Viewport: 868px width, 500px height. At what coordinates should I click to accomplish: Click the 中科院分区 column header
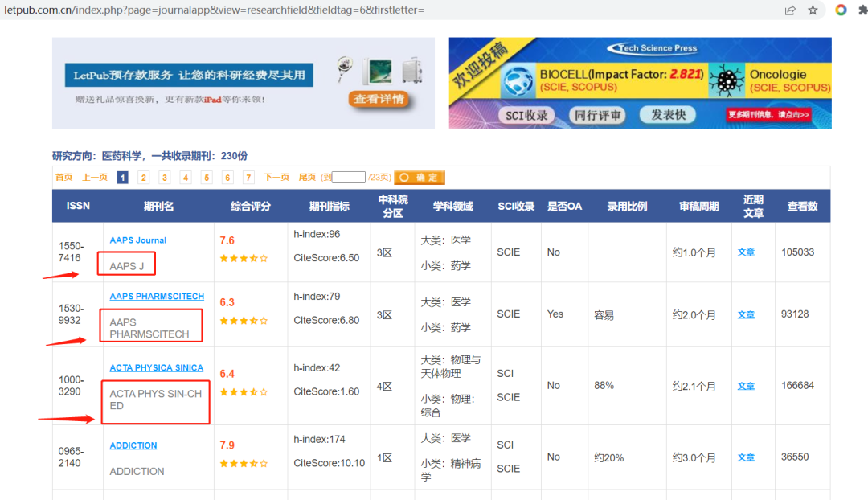tap(393, 206)
